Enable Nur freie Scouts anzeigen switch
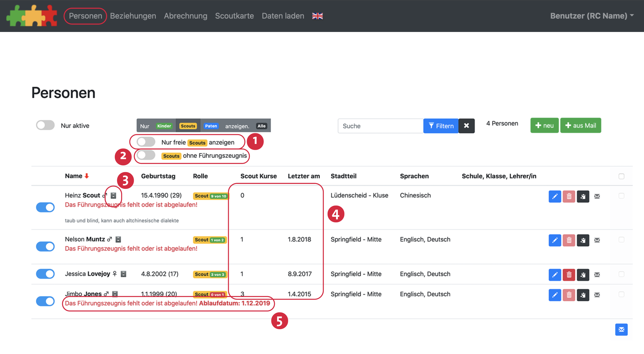 pos(146,142)
